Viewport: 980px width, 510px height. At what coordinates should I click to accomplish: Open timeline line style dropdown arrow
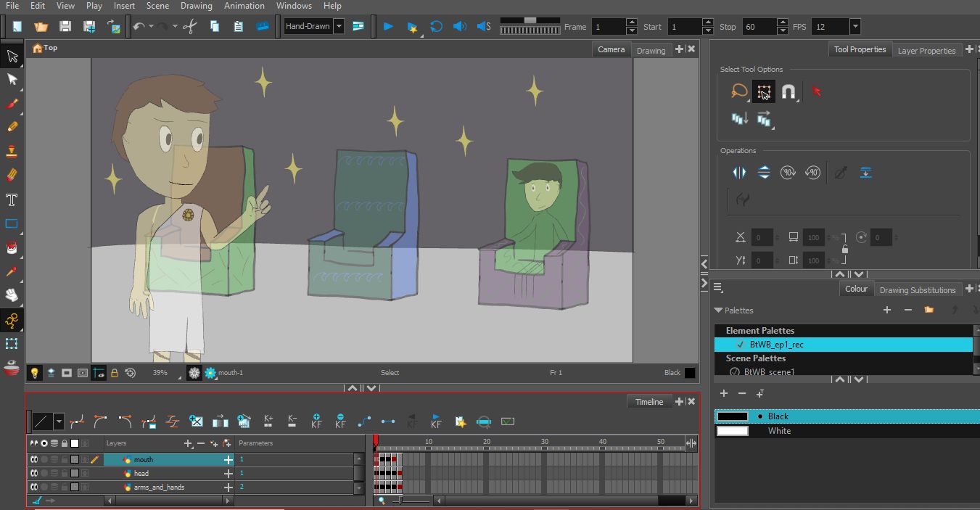pyautogui.click(x=59, y=421)
